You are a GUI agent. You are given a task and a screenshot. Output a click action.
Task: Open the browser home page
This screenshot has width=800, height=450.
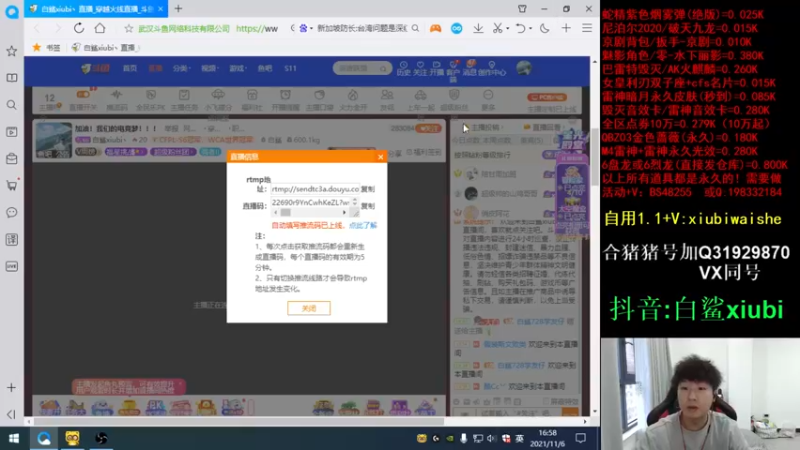(x=100, y=28)
